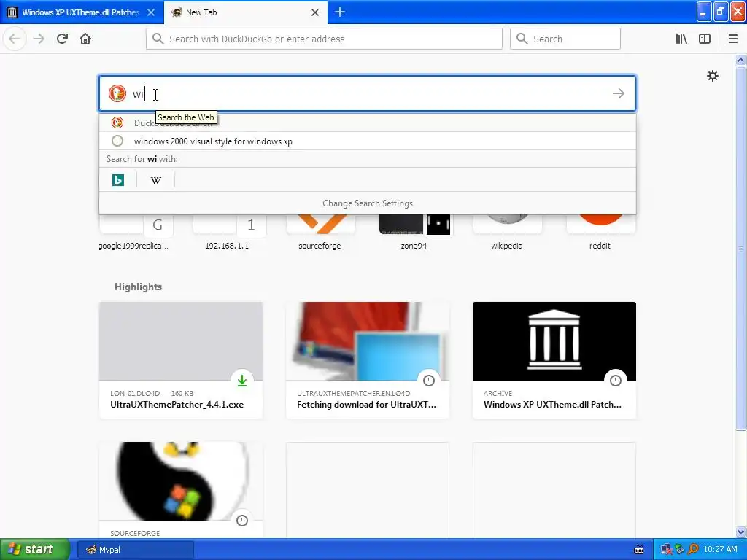The image size is (747, 560).
Task: Toggle the sidebar view icon
Action: tap(705, 39)
